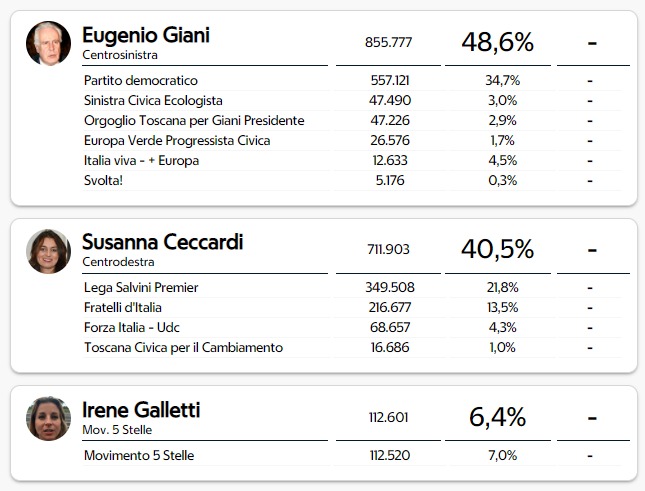
Task: Select the Partito democratico row
Action: point(353,80)
